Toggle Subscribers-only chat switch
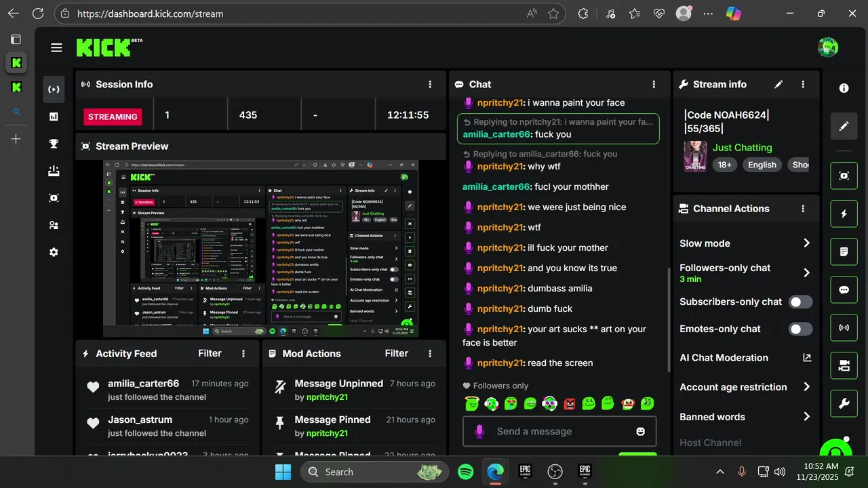The width and height of the screenshot is (868, 488). pyautogui.click(x=800, y=302)
